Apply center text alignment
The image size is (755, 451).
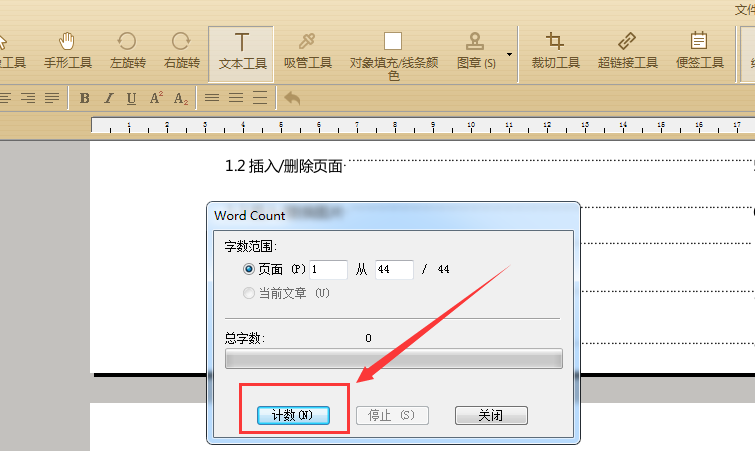5,98
